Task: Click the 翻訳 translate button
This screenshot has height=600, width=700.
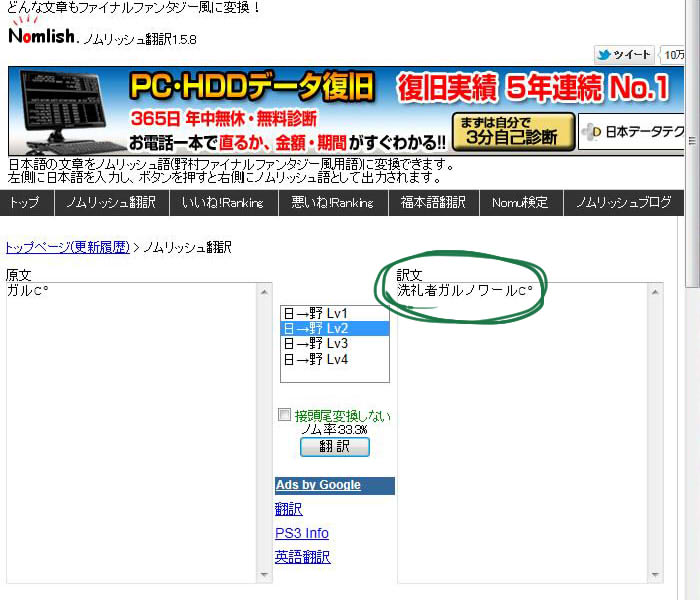Action: tap(335, 447)
